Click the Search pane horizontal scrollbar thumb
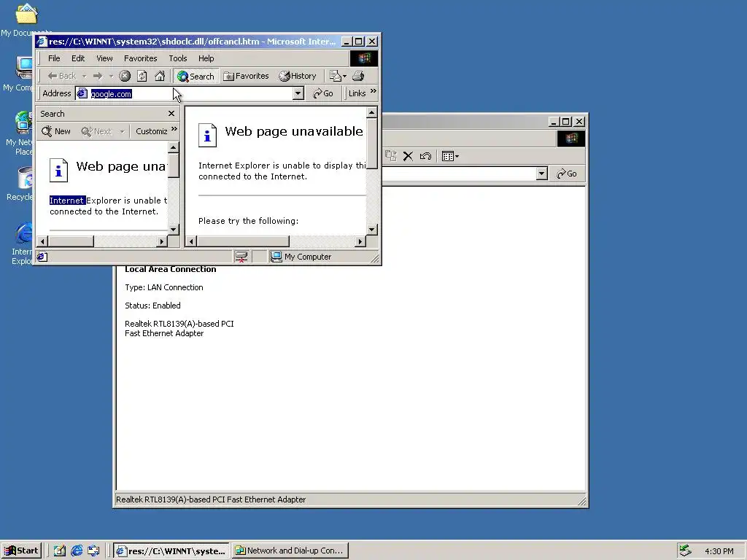747x560 pixels. (71, 241)
